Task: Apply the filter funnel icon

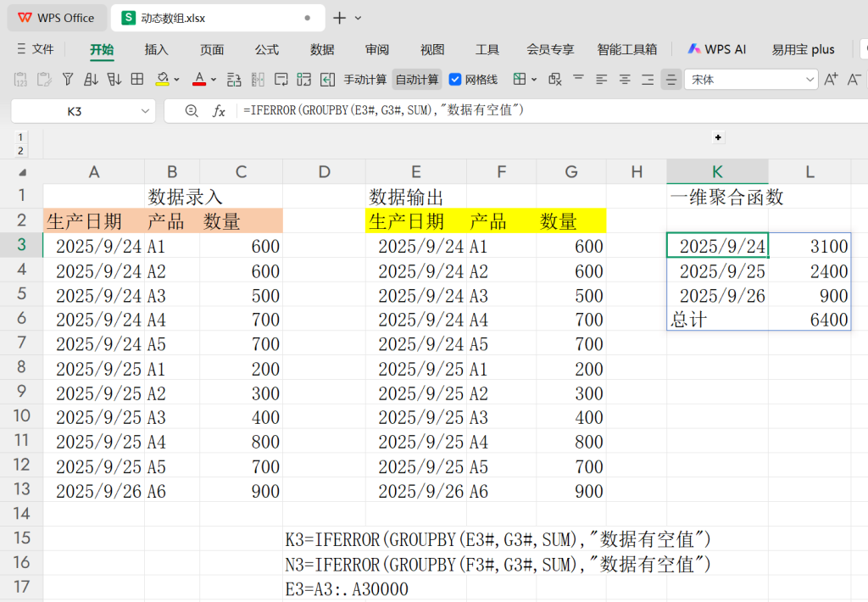Action: coord(68,80)
